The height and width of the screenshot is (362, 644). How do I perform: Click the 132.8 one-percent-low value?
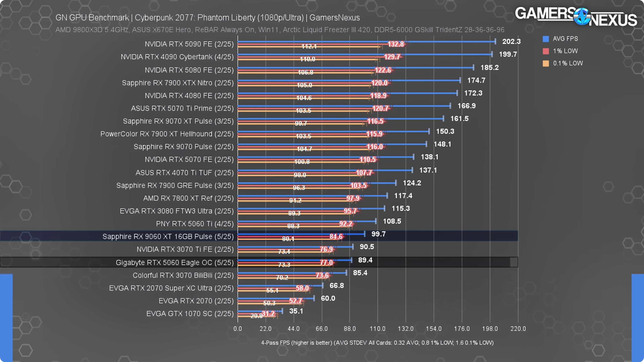click(396, 44)
